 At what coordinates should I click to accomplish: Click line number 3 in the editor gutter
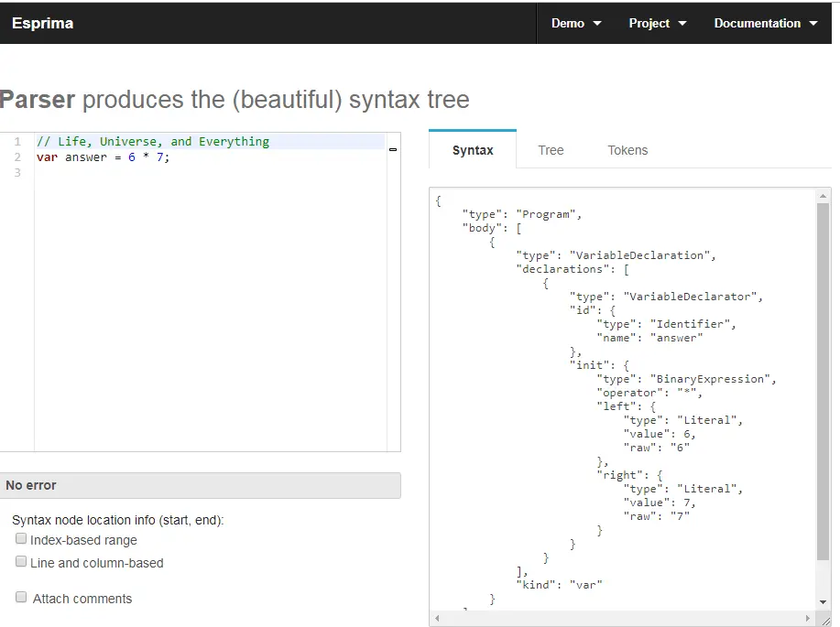pyautogui.click(x=17, y=173)
